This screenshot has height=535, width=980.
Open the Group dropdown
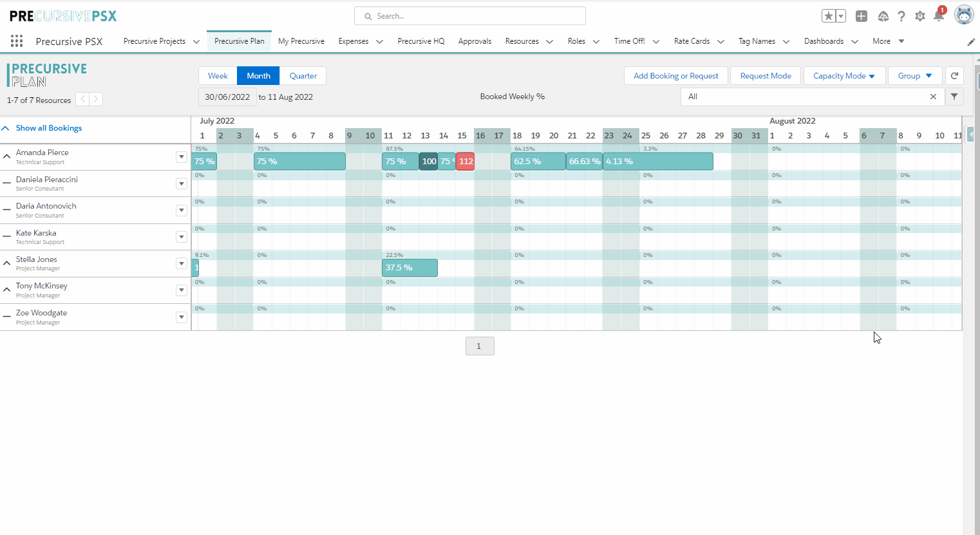(915, 75)
